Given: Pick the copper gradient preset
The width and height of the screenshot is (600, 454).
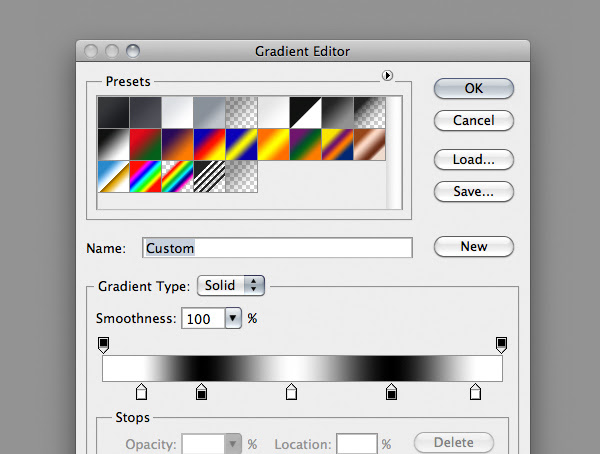Looking at the screenshot, I should tap(370, 144).
